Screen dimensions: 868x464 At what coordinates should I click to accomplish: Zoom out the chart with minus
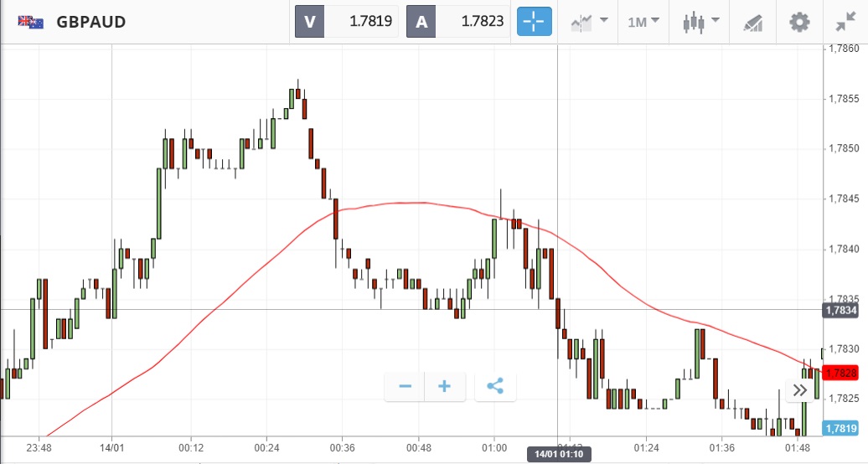pos(406,386)
